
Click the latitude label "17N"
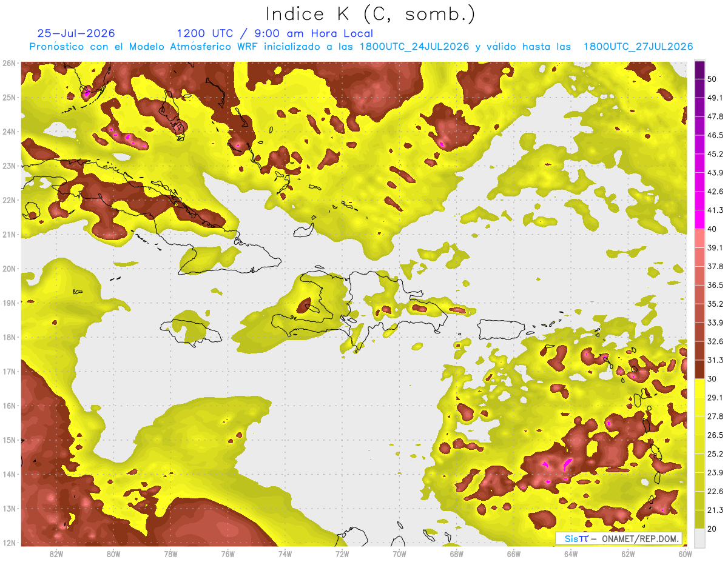tap(9, 371)
